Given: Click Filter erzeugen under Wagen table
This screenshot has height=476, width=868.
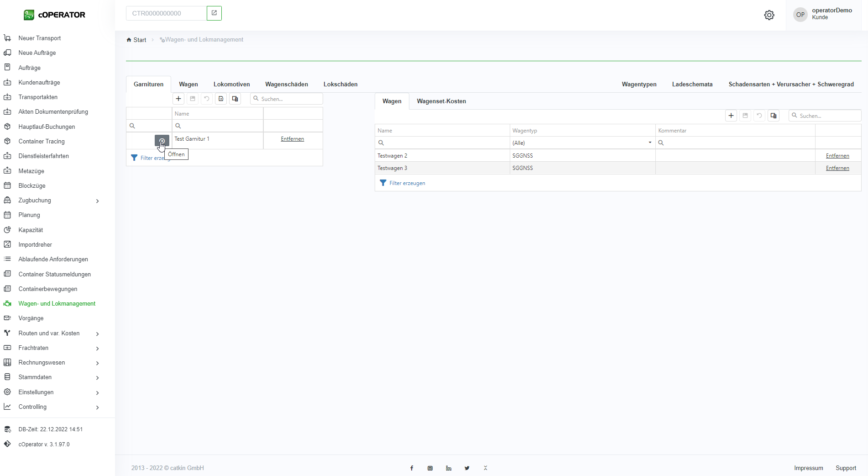Looking at the screenshot, I should point(407,183).
